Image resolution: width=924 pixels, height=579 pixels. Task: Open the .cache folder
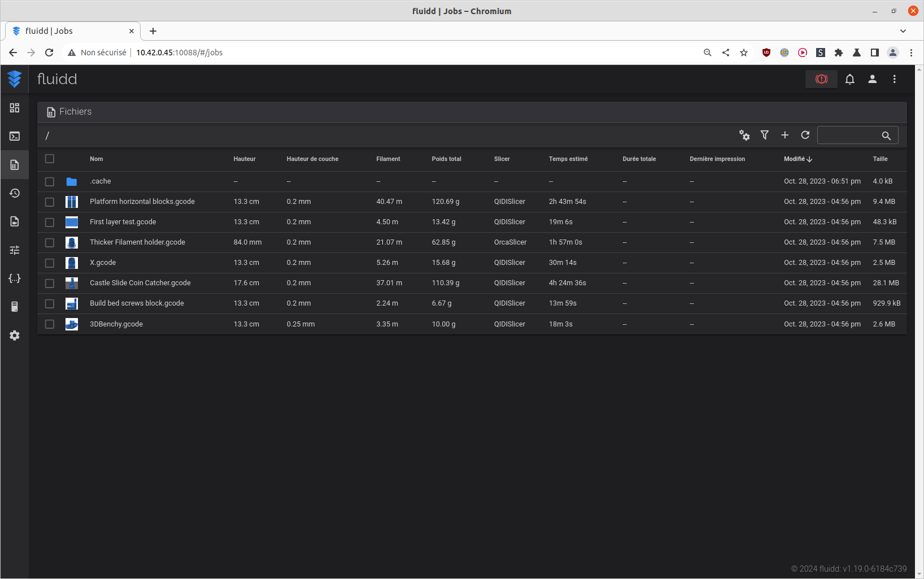(101, 181)
